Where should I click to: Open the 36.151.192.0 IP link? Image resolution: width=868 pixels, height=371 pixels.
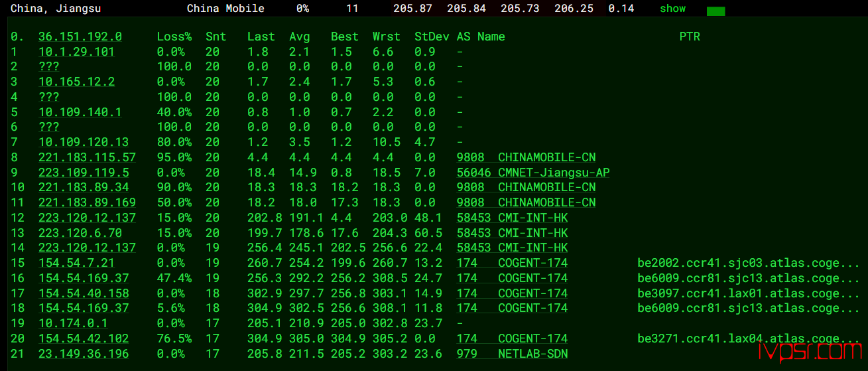coord(80,37)
